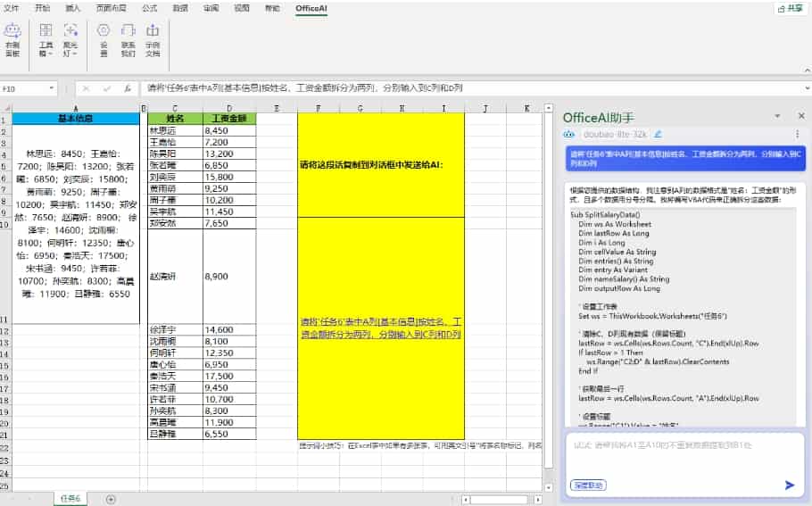Click the cell containing 15,800
812x506 pixels.
click(x=229, y=177)
